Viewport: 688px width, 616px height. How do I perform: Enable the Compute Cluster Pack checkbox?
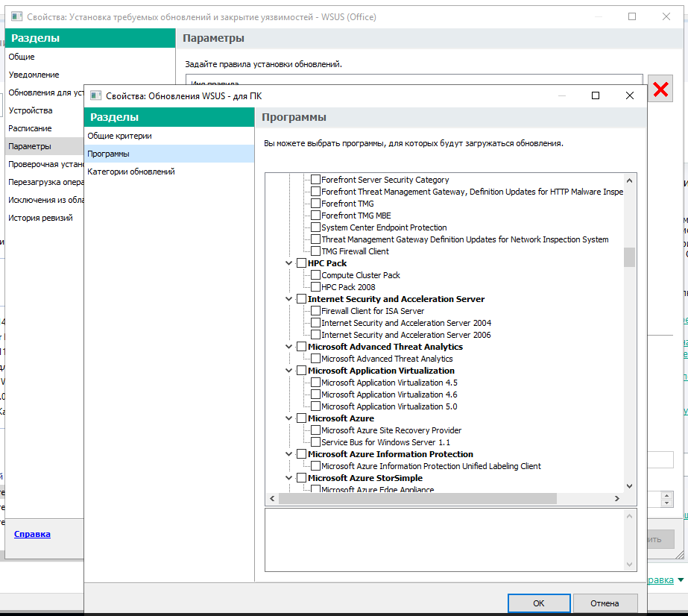pyautogui.click(x=315, y=275)
